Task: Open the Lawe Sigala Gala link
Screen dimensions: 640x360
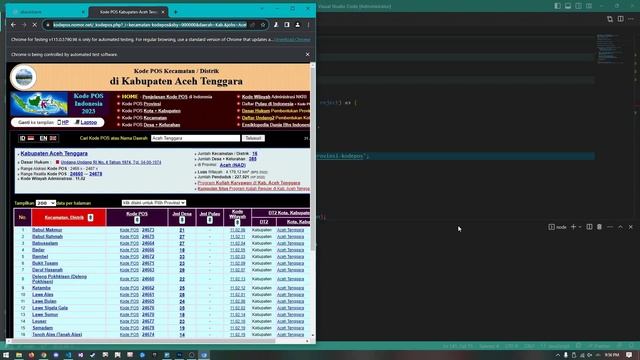Action: point(50,308)
